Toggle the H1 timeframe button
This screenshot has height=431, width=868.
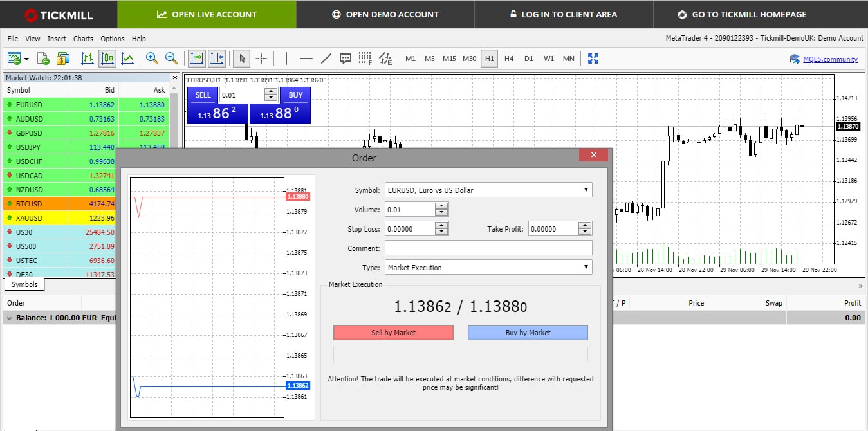[x=490, y=59]
